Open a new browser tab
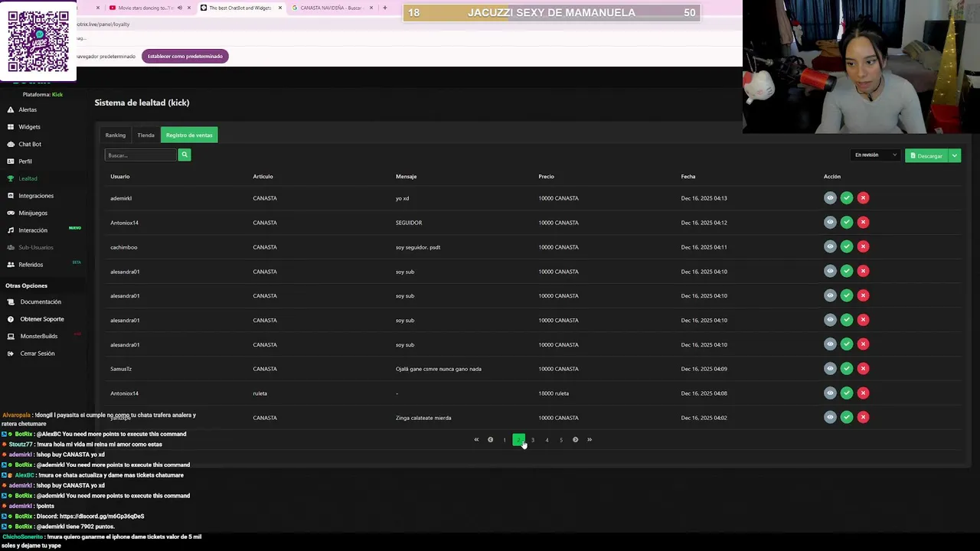Viewport: 980px width, 551px height. (x=384, y=8)
